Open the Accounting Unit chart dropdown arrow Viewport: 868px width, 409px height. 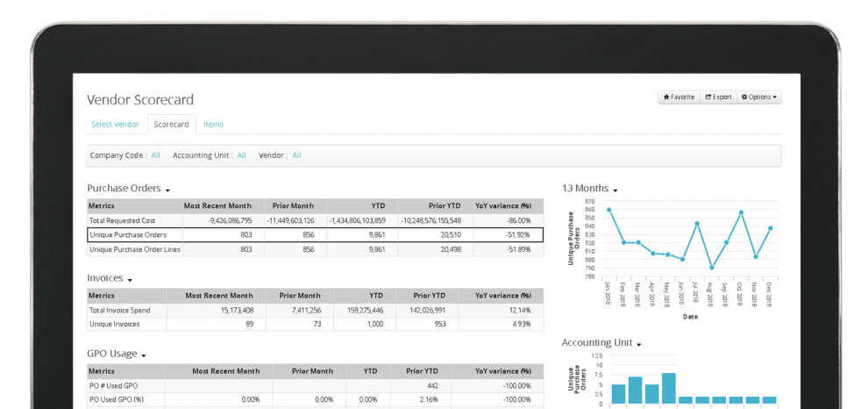[639, 345]
